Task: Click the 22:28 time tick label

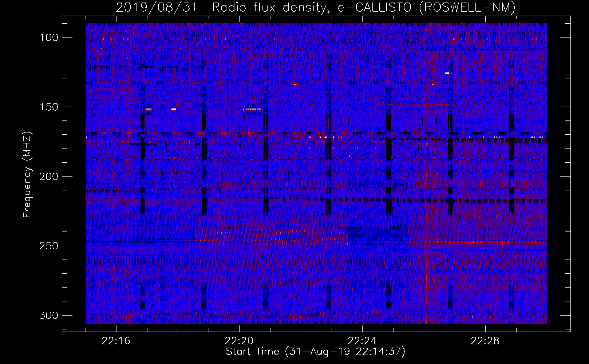Action: [485, 341]
